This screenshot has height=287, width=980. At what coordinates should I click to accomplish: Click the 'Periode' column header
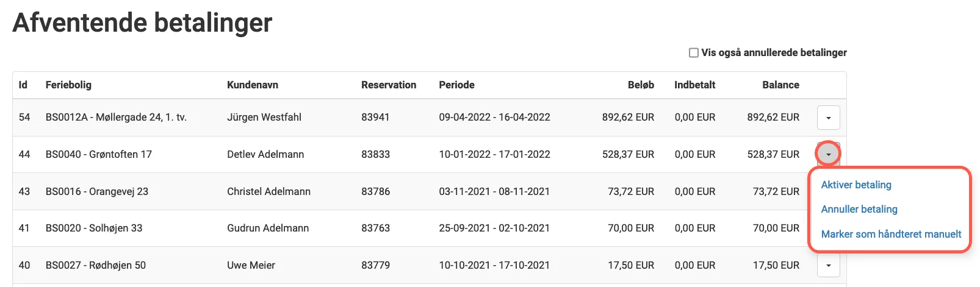point(456,85)
